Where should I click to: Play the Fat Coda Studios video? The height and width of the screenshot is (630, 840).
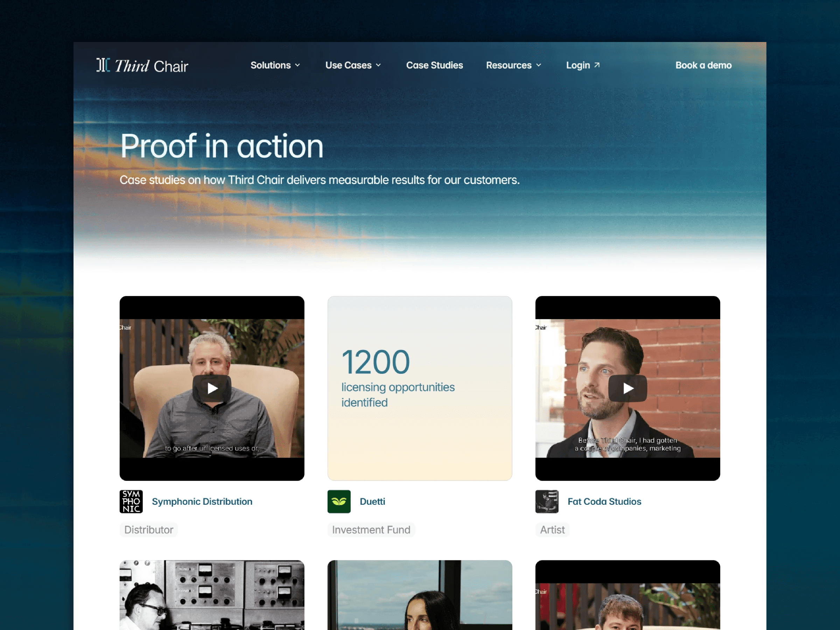point(628,388)
